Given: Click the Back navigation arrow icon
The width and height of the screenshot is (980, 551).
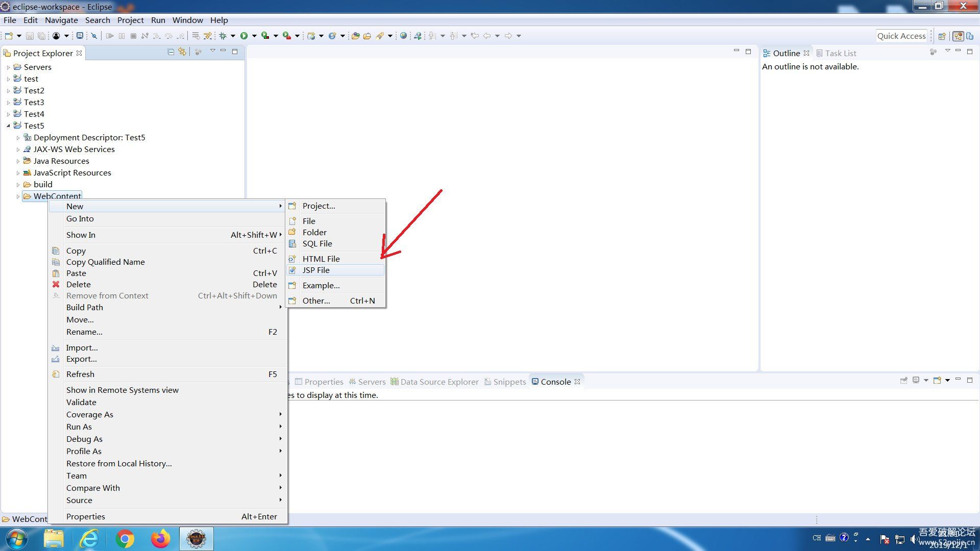Looking at the screenshot, I should point(487,36).
